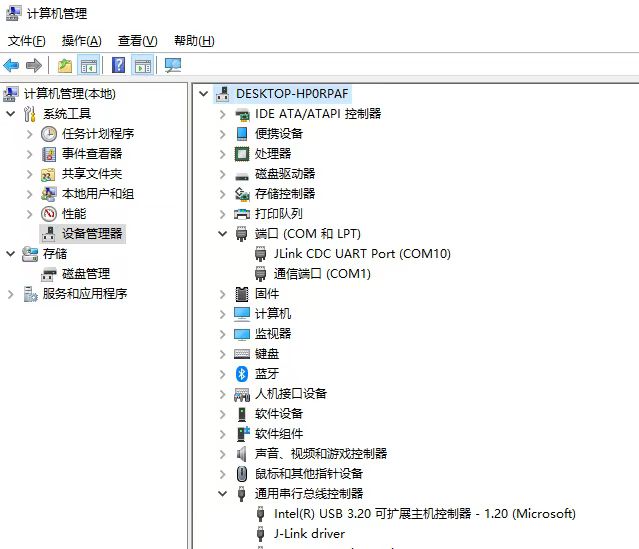Select the 存储 label in tree
The width and height of the screenshot is (639, 549).
point(55,254)
